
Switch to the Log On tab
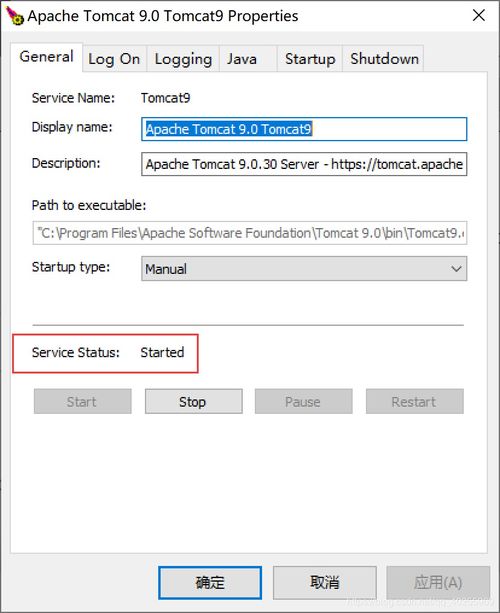click(x=114, y=59)
